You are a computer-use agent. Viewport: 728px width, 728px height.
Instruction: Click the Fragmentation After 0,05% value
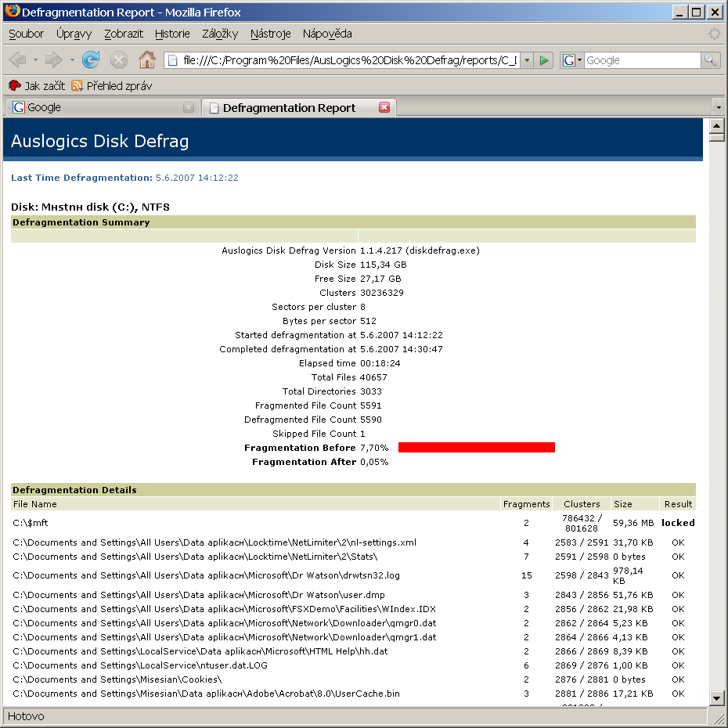[374, 462]
